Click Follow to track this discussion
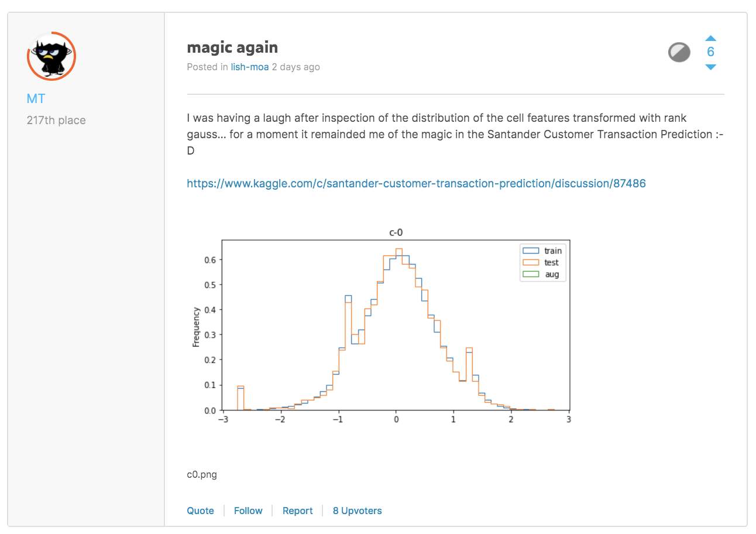This screenshot has height=534, width=756. pyautogui.click(x=248, y=511)
